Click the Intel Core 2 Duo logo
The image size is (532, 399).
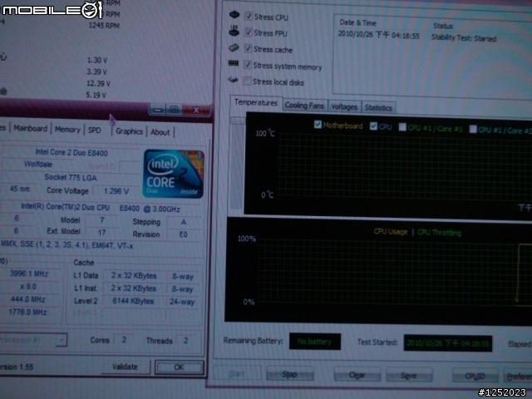coord(174,174)
